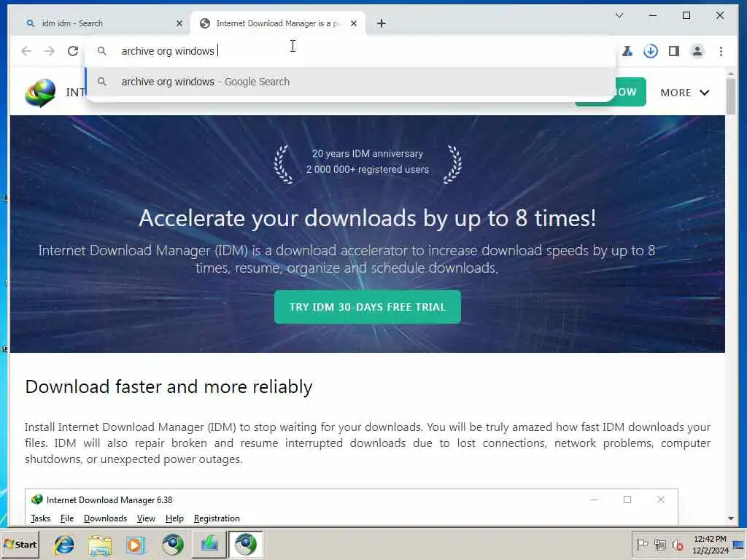This screenshot has width=747, height=560.
Task: Open the downloads icon in toolbar
Action: tap(650, 51)
